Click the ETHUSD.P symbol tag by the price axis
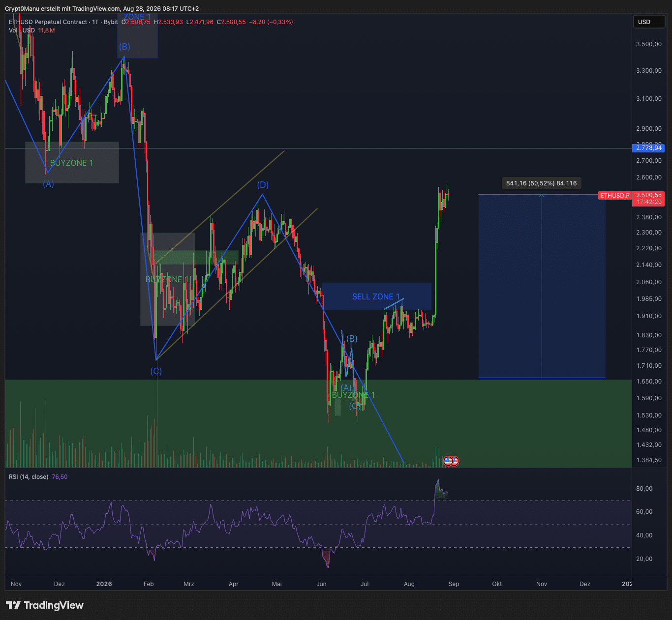The height and width of the screenshot is (620, 672). click(615, 196)
